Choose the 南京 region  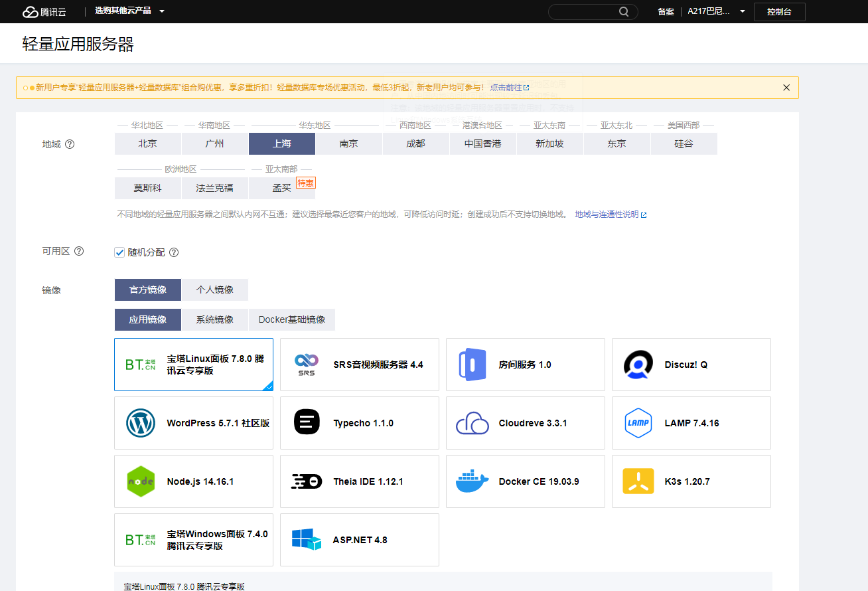[349, 143]
